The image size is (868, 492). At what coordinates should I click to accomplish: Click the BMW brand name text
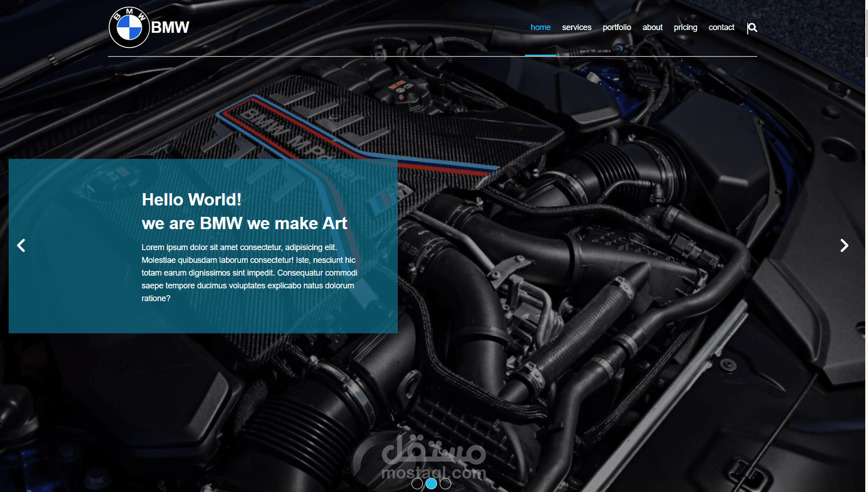[170, 27]
